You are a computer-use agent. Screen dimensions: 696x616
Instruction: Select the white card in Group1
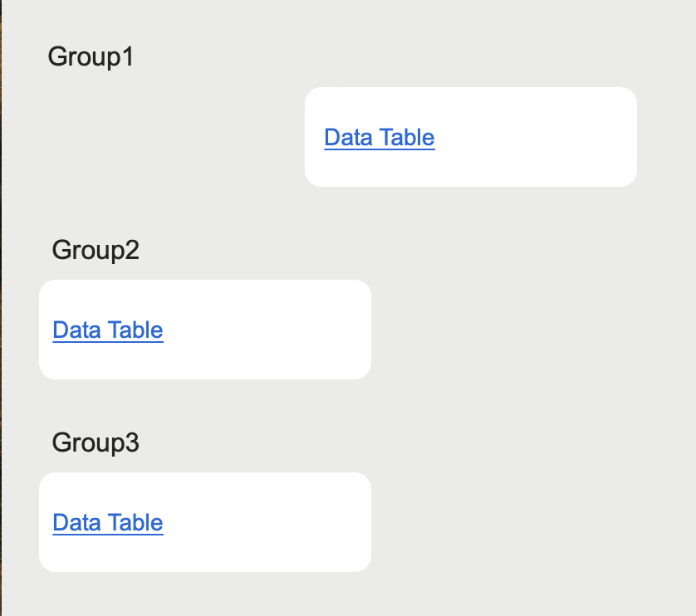tap(470, 137)
